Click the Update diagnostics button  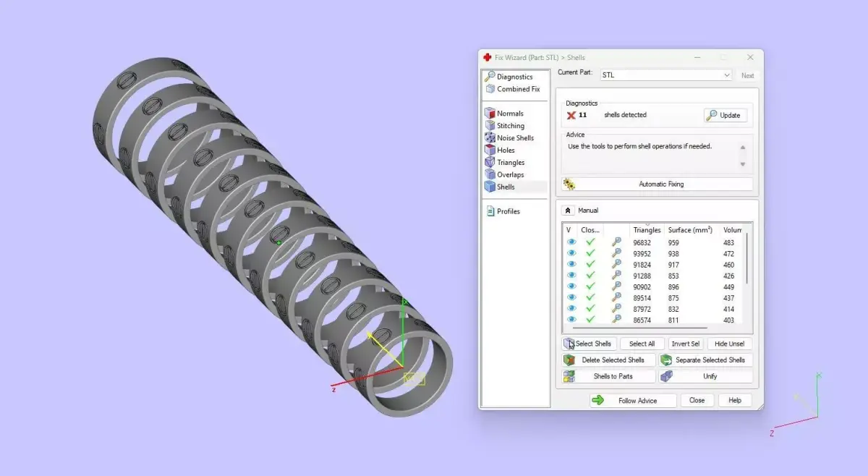pyautogui.click(x=725, y=115)
